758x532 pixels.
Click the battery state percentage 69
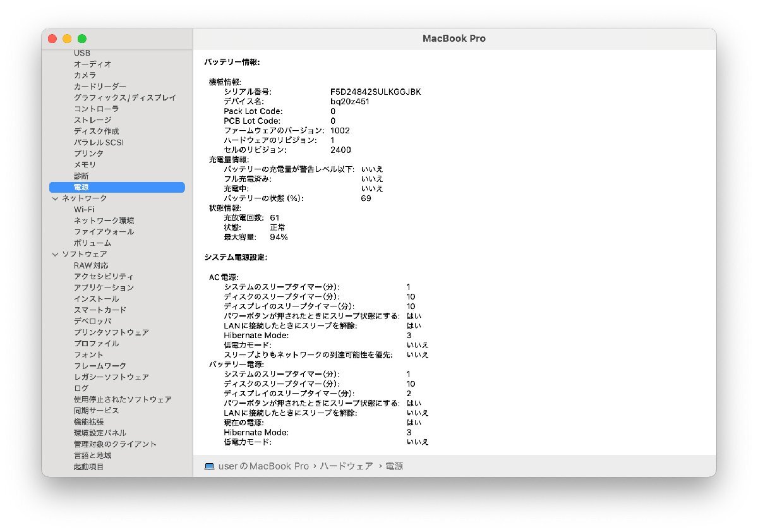pos(366,198)
